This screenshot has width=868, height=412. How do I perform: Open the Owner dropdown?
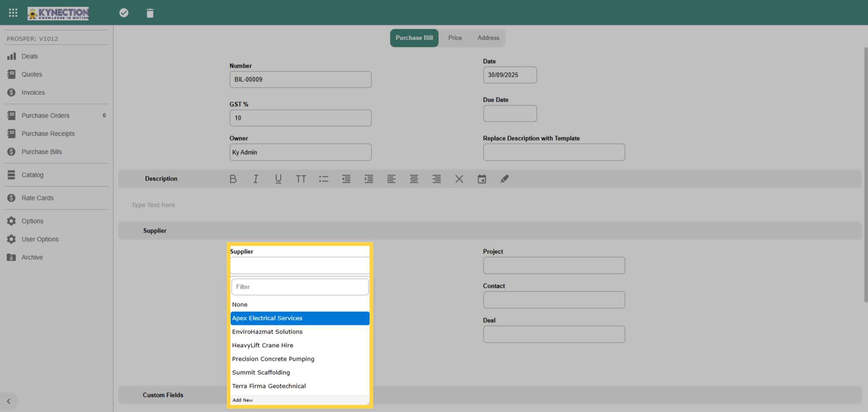pyautogui.click(x=300, y=152)
